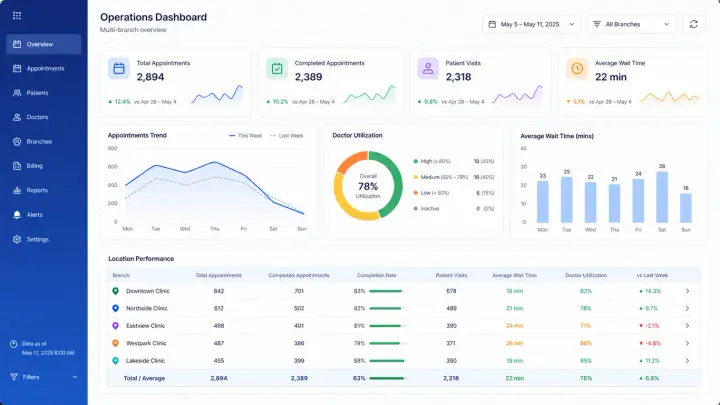Click the Westpark Clinic location pin

(116, 343)
